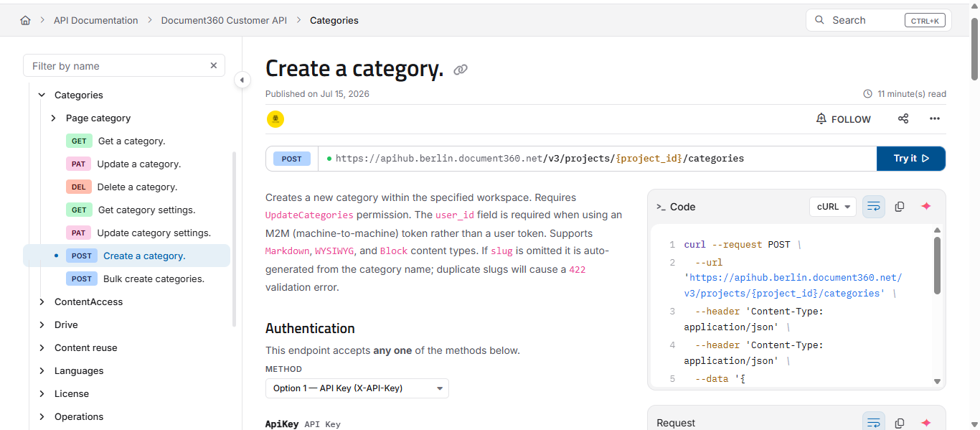Open Delete a category endpoint

[137, 187]
